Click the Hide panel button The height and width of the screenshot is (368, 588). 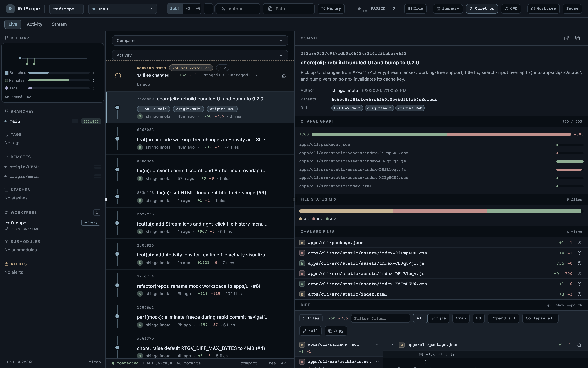click(415, 8)
